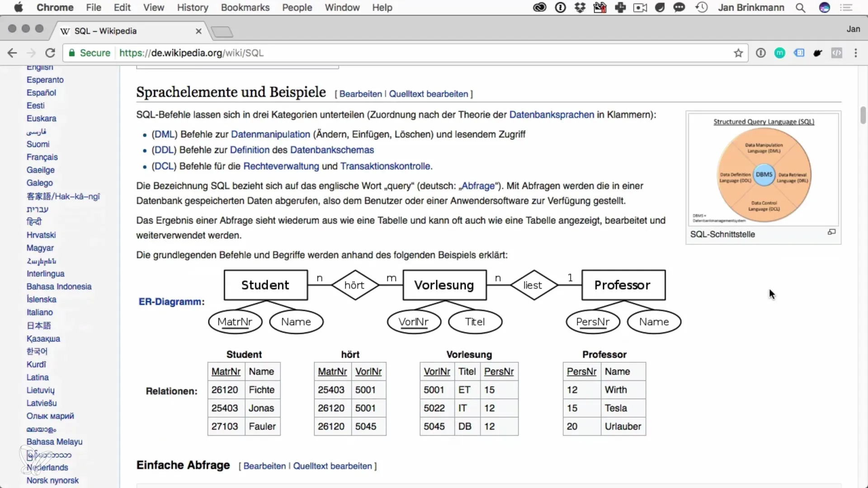Switch language to Esperanto
The width and height of the screenshot is (868, 488).
click(45, 80)
